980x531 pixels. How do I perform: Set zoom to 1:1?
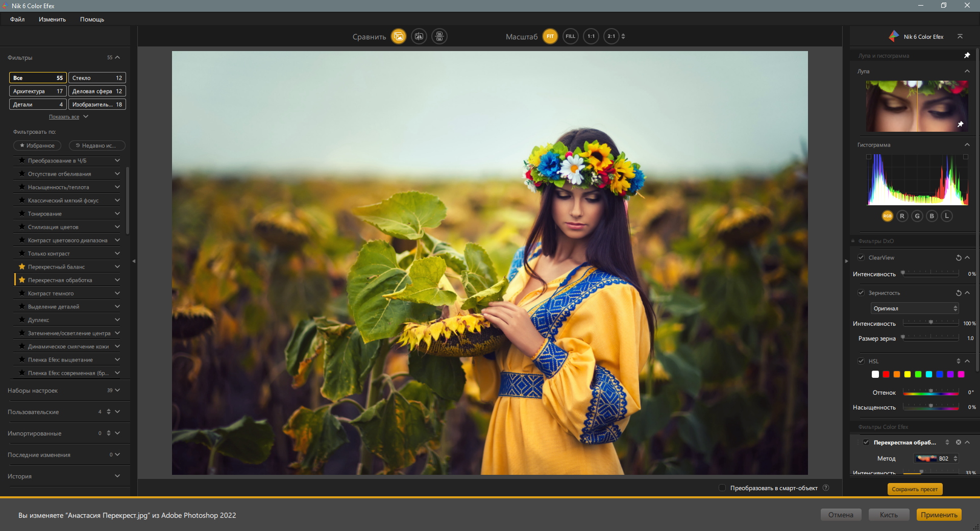tap(591, 36)
